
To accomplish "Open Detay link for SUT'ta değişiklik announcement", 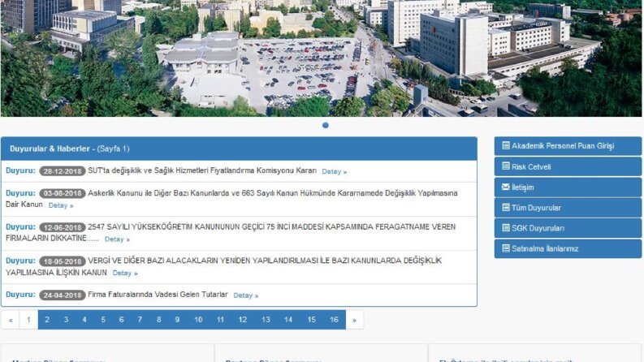I will 335,171.
